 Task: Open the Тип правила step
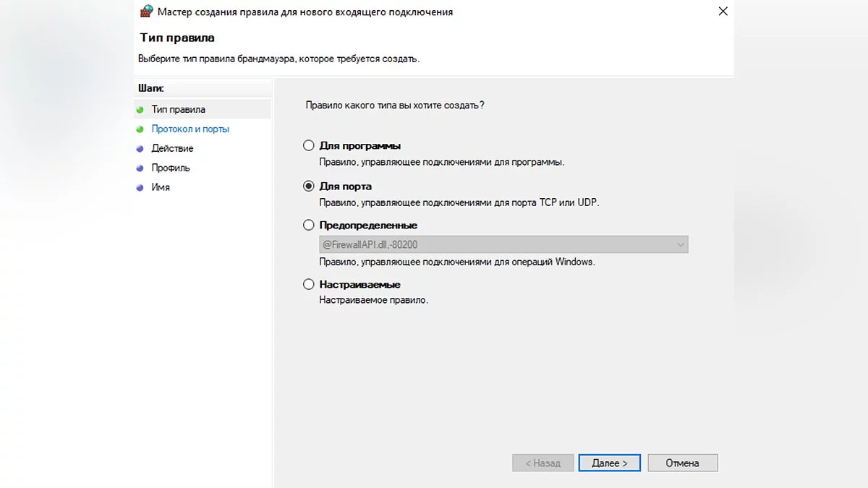point(178,110)
